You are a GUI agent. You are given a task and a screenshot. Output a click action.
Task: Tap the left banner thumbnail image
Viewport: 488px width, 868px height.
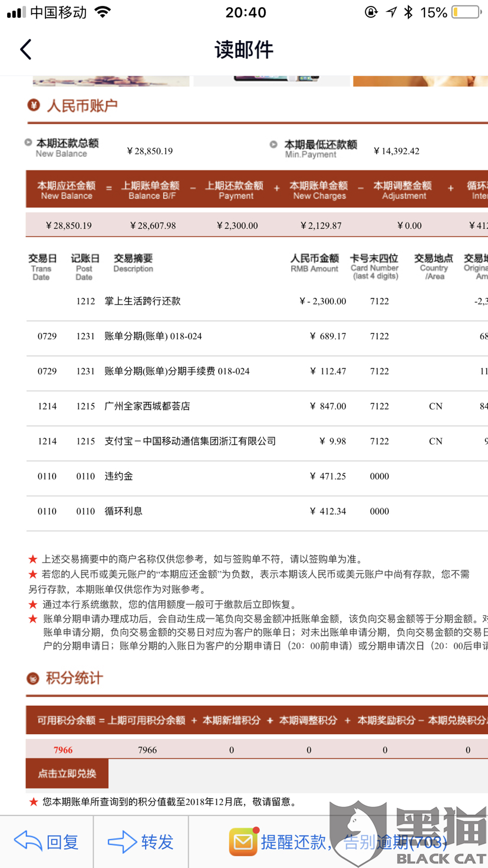click(x=111, y=81)
